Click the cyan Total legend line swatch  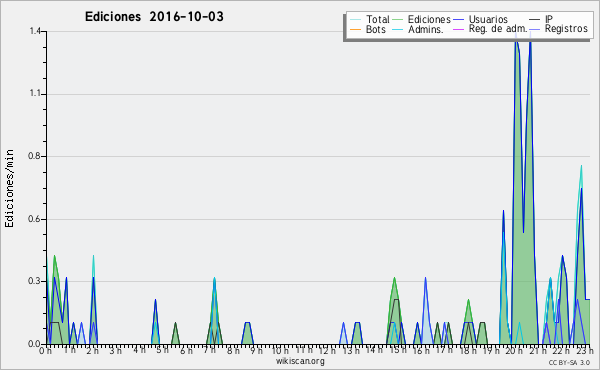point(355,20)
